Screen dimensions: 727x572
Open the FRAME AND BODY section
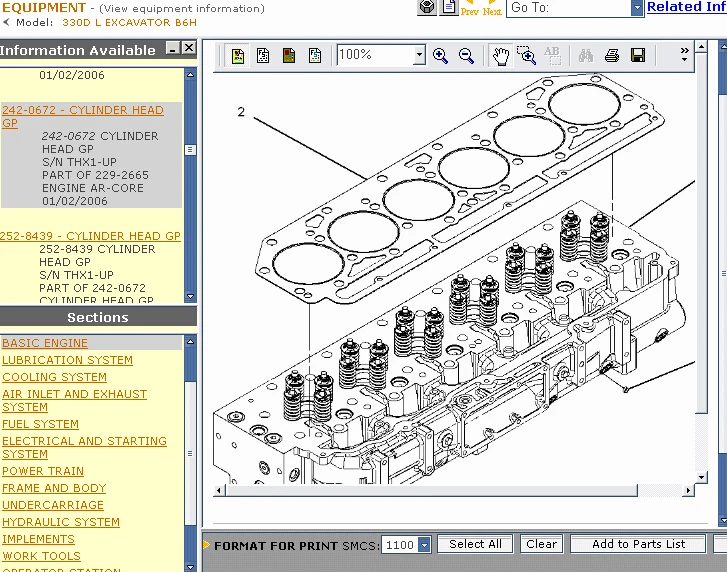click(x=54, y=488)
